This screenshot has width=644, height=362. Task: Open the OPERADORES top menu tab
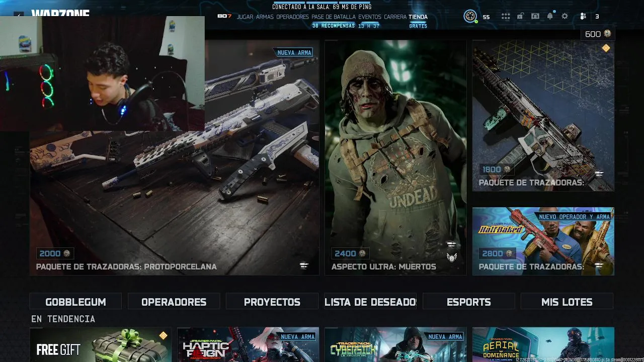pyautogui.click(x=292, y=17)
